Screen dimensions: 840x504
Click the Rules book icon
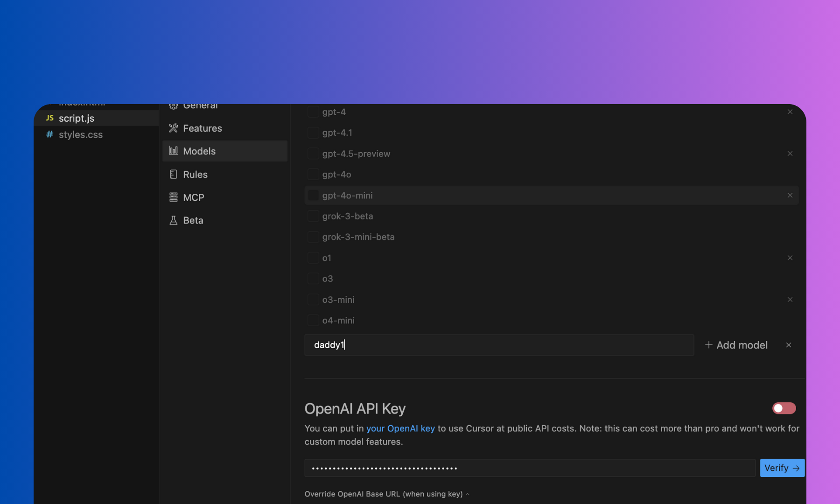(x=173, y=174)
